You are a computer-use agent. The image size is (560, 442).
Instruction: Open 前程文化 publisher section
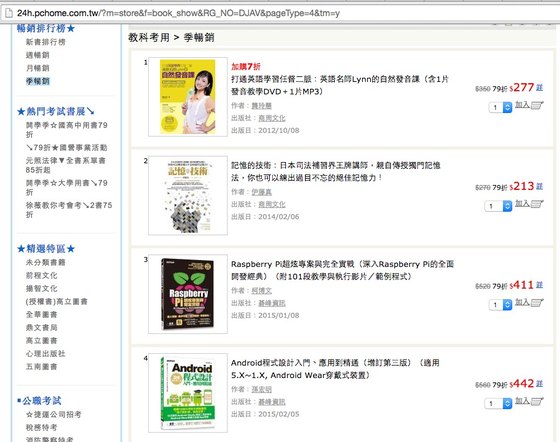[41, 276]
